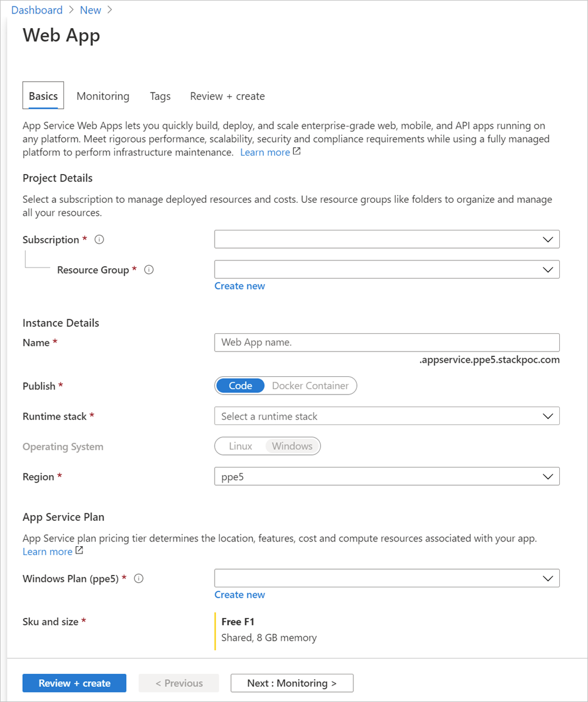Open the Runtime stack dropdown

pyautogui.click(x=386, y=416)
